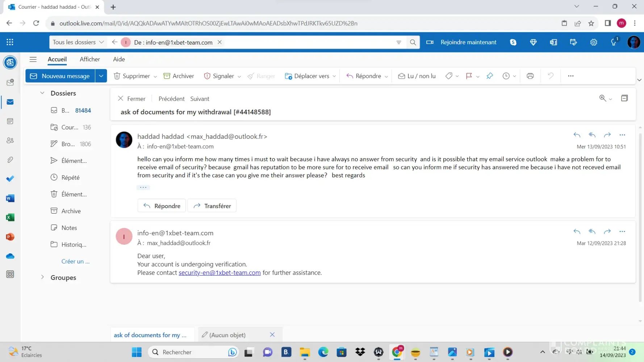Open the Aide tab
The height and width of the screenshot is (362, 644).
(119, 59)
